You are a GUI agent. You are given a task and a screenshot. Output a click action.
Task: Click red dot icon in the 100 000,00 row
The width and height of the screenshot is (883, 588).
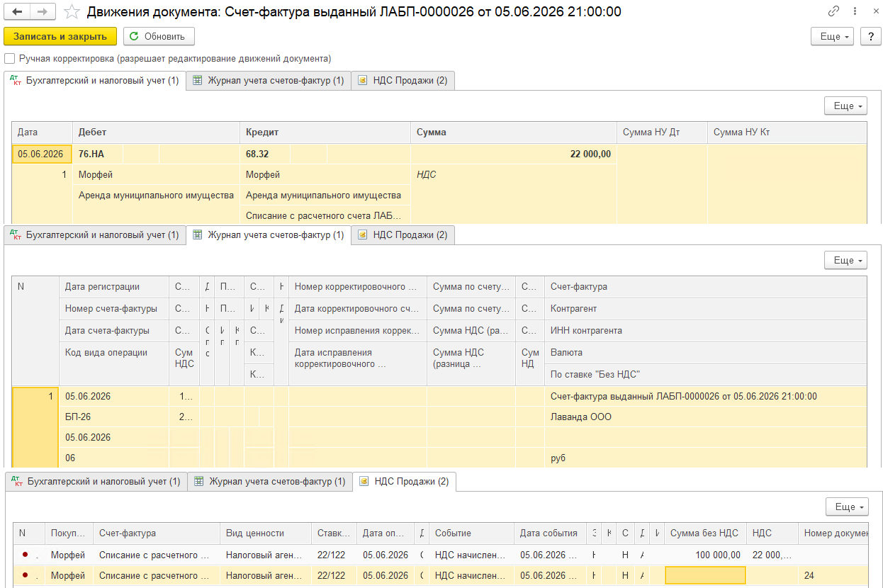point(26,555)
